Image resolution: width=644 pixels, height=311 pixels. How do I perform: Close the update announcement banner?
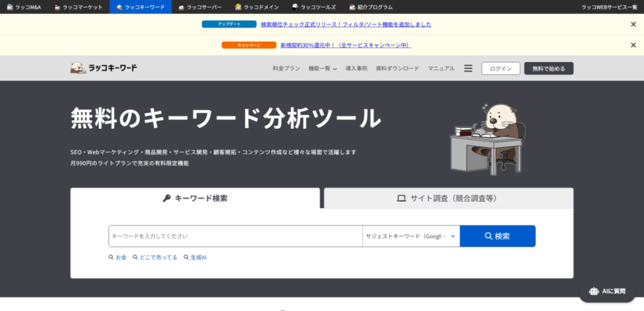[633, 25]
